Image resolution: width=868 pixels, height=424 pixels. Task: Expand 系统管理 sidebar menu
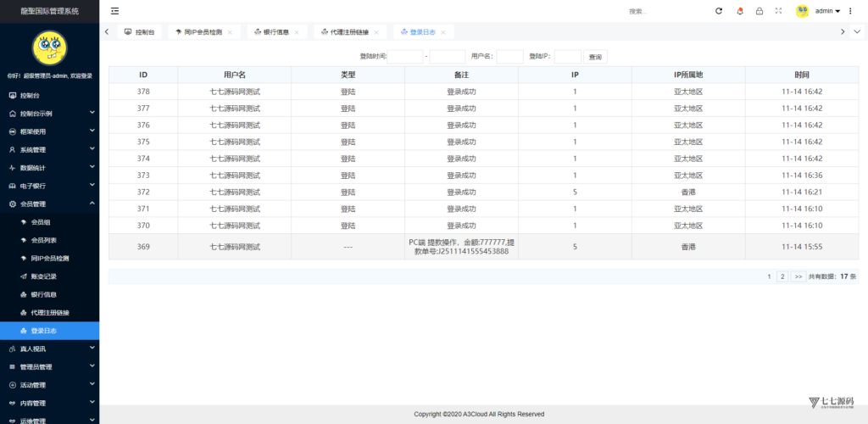pos(50,149)
